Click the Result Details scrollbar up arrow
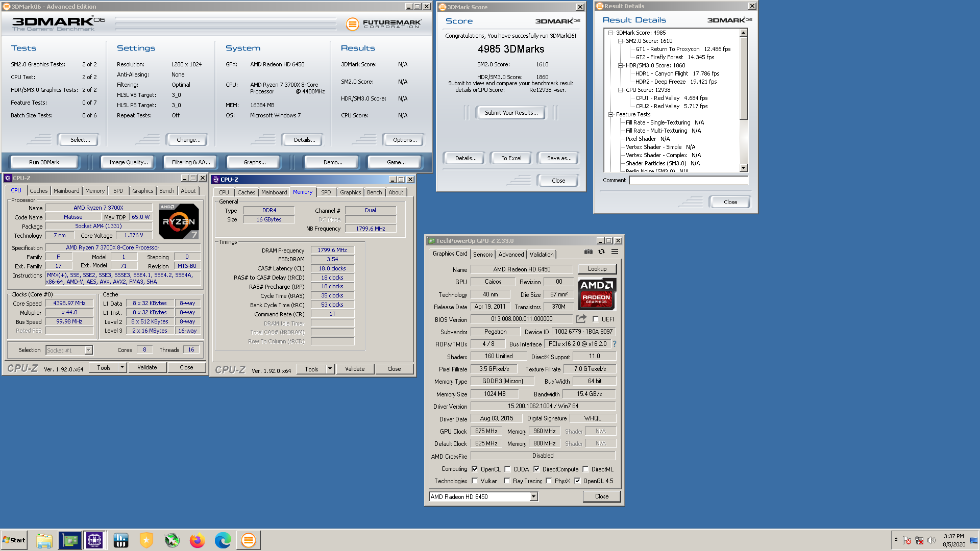980x551 pixels. tap(744, 33)
